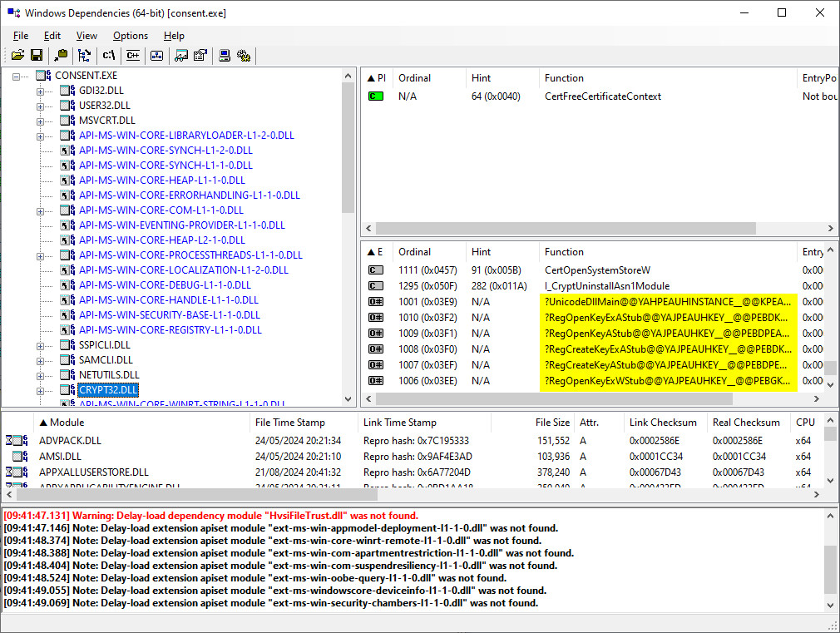Toggle Full Paths using the c:\ icon
Screen dimensions: 840x633
(x=109, y=55)
